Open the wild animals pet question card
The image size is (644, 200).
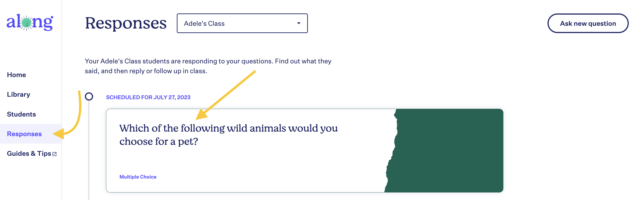(x=304, y=151)
